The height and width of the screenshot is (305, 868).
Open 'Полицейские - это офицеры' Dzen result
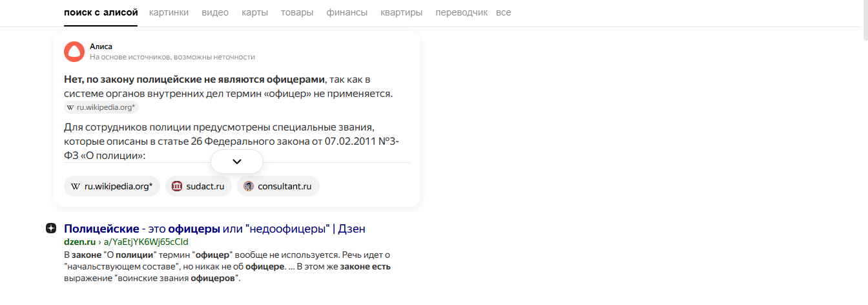(x=215, y=229)
